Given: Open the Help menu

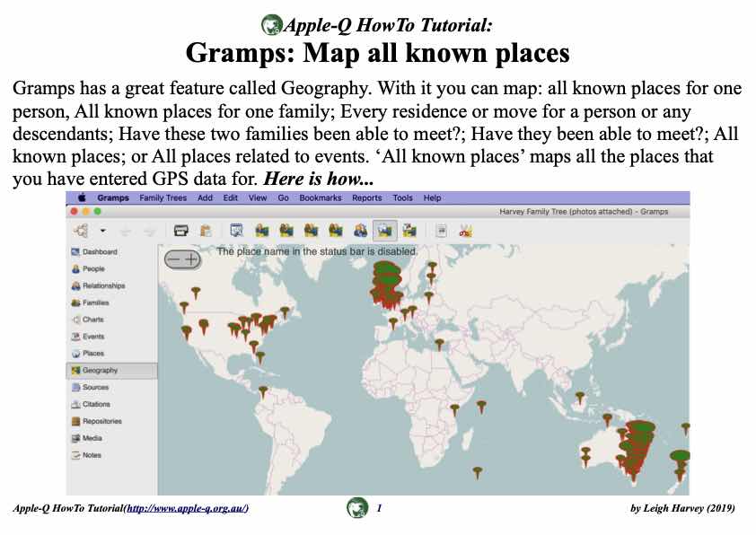Looking at the screenshot, I should coord(432,197).
